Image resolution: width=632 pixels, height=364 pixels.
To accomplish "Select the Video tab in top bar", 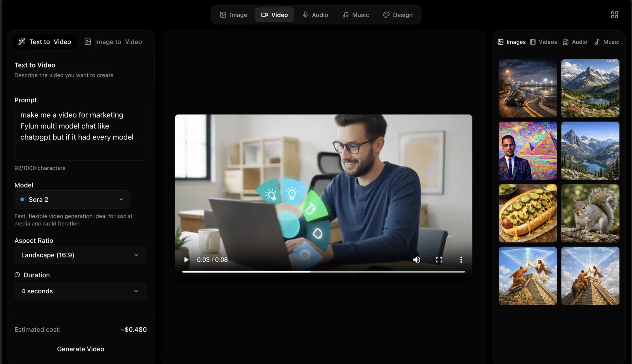I will coord(275,15).
